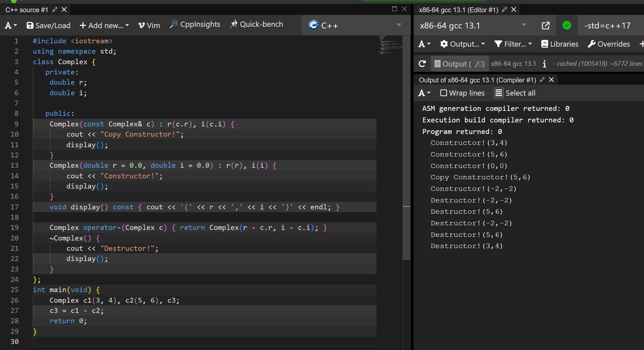The height and width of the screenshot is (350, 644).
Task: Expand Filter... options menu
Action: point(513,44)
